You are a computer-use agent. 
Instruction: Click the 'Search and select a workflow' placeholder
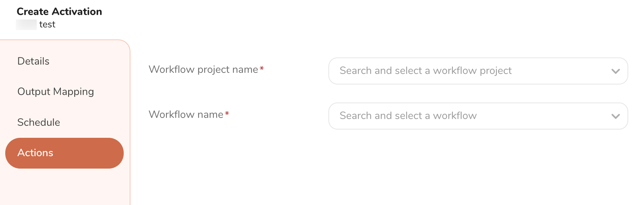point(408,116)
